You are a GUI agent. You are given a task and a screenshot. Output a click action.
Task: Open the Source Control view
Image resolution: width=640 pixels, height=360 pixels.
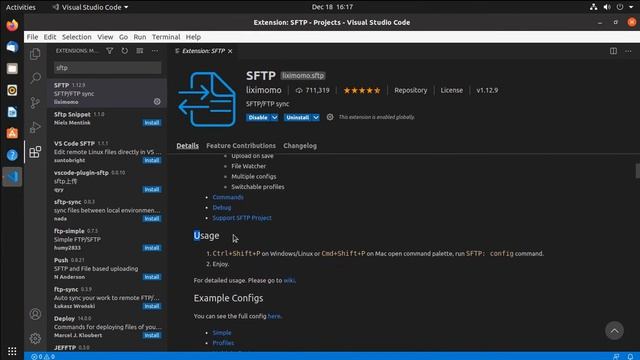pos(35,102)
